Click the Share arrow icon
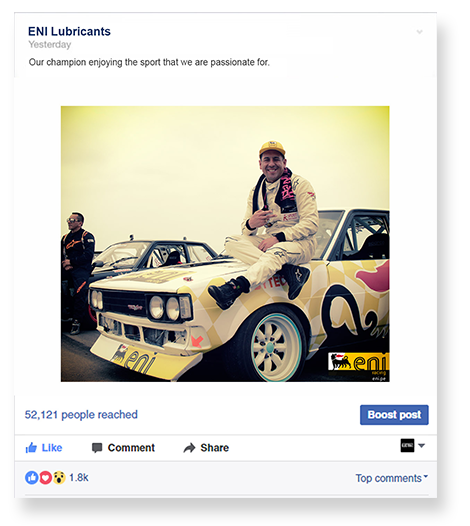This screenshot has width=470, height=526. [190, 448]
